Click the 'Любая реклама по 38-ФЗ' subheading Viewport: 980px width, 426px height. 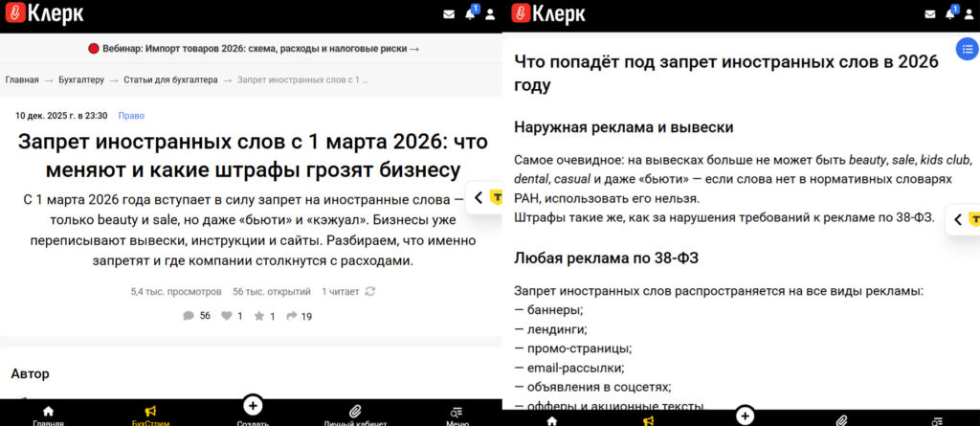tap(606, 258)
